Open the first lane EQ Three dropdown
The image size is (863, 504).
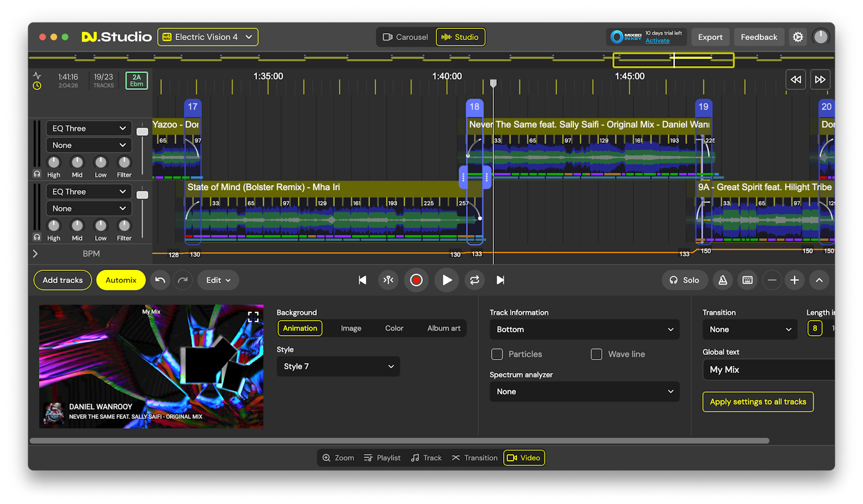click(89, 128)
